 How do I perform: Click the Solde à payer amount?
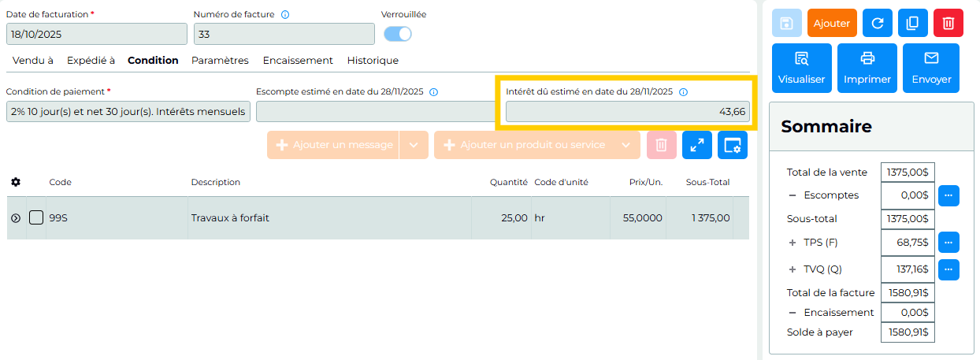908,332
